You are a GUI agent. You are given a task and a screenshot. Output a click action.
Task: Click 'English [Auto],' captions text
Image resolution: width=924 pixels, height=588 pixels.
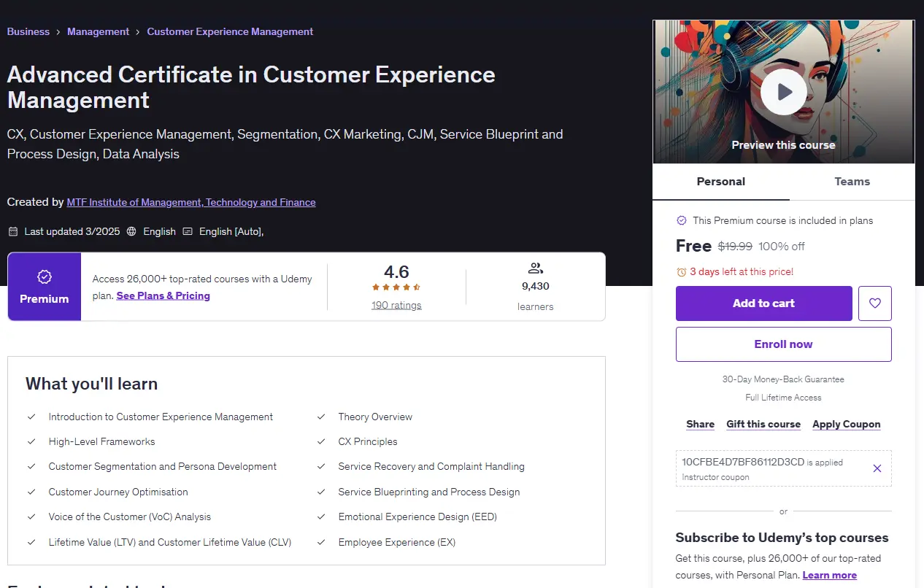(231, 231)
